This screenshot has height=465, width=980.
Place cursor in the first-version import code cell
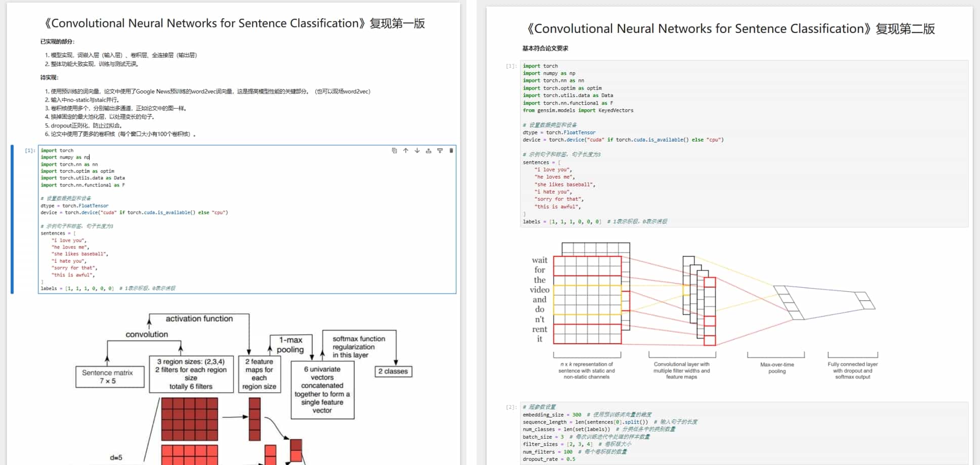coord(247,219)
